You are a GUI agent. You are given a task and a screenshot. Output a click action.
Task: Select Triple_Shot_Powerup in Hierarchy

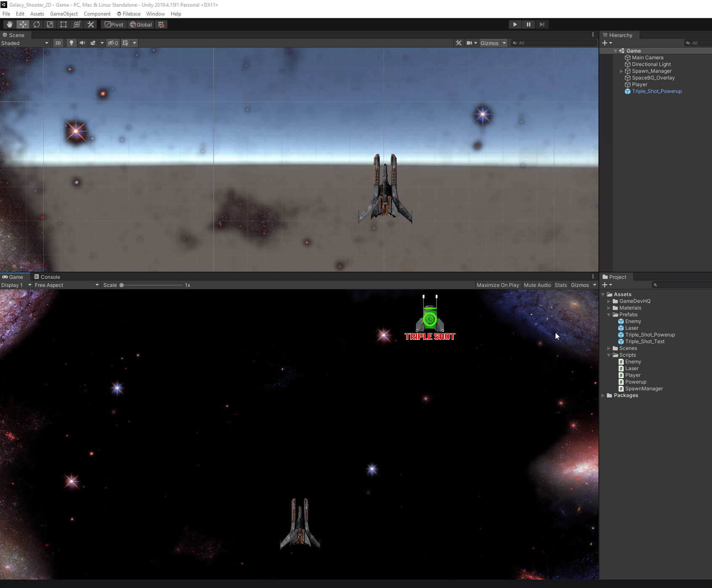[x=656, y=91]
